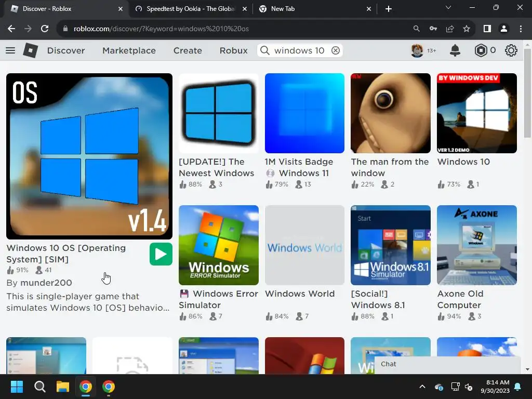Click the magnifier icon in Roblox search box
Viewport: 532px width, 399px height.
pyautogui.click(x=264, y=50)
